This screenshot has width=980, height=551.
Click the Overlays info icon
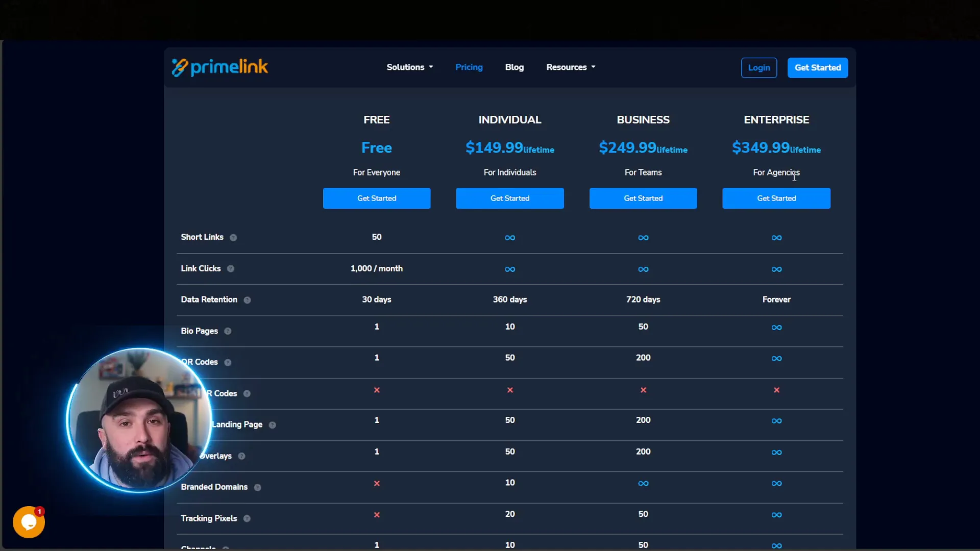coord(241,456)
